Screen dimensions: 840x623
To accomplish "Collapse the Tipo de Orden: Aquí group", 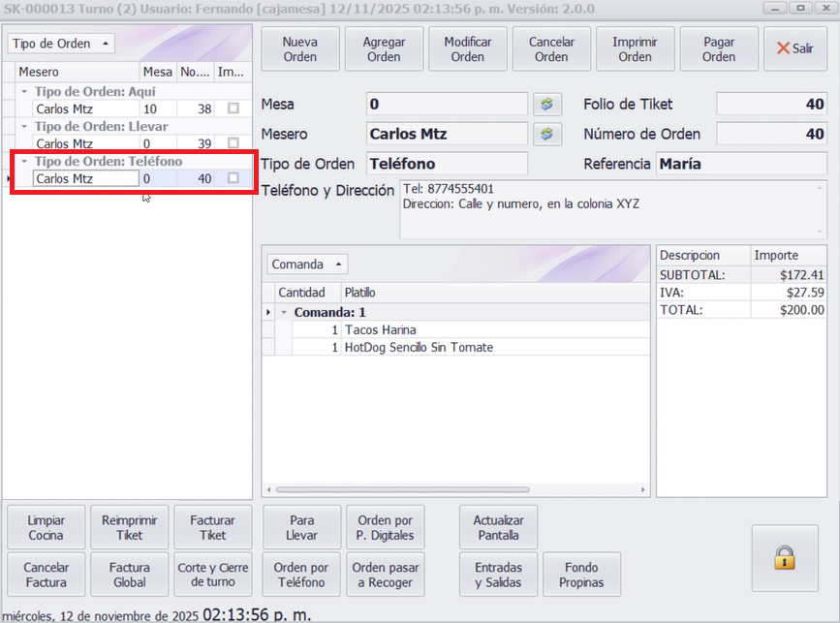I will tap(24, 92).
